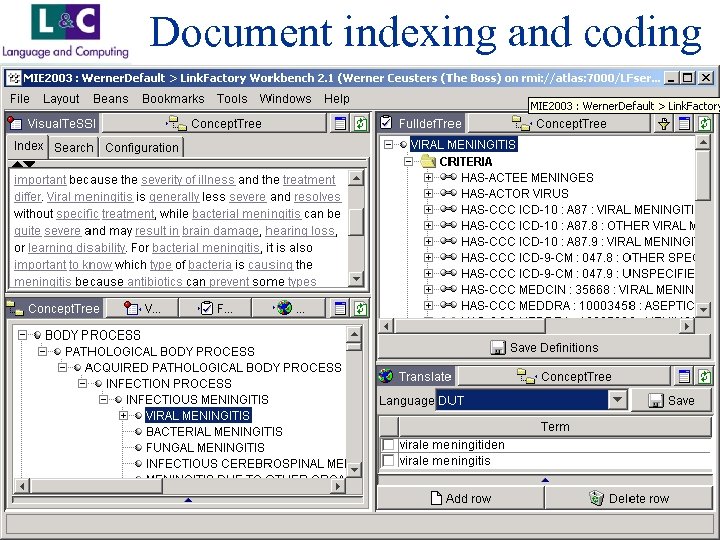Click the layout icon in lower ConceptTree panel header
This screenshot has width=720, height=540.
(x=340, y=309)
